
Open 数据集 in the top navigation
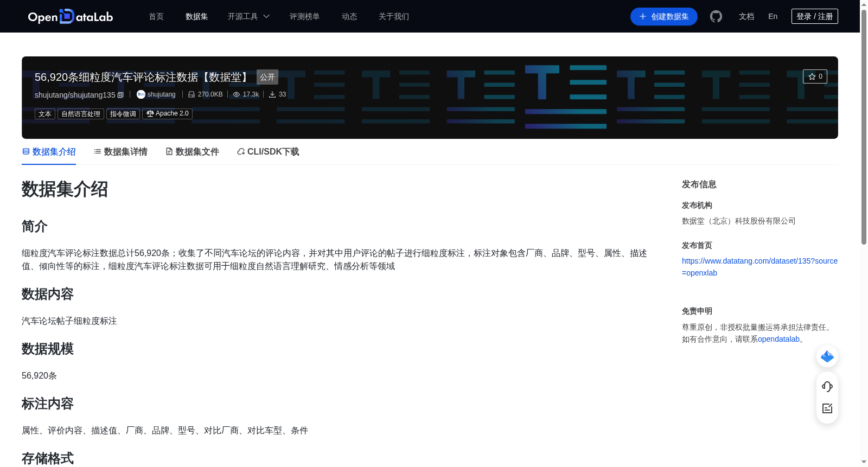pyautogui.click(x=197, y=16)
